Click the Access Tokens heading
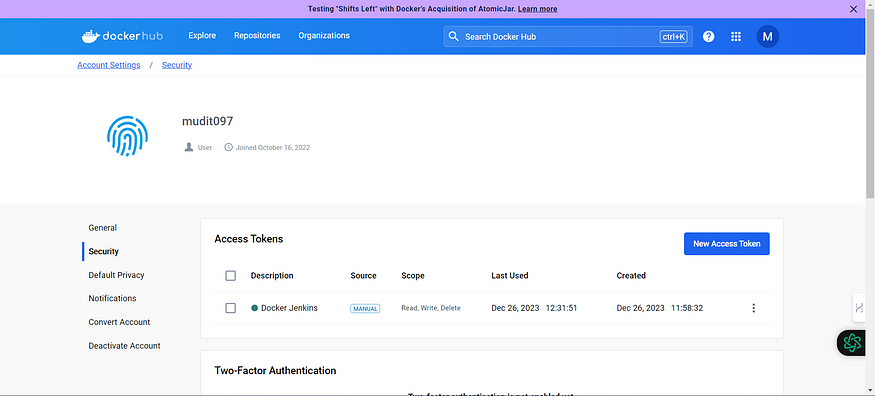Viewport: 875px width, 396px height. click(249, 239)
